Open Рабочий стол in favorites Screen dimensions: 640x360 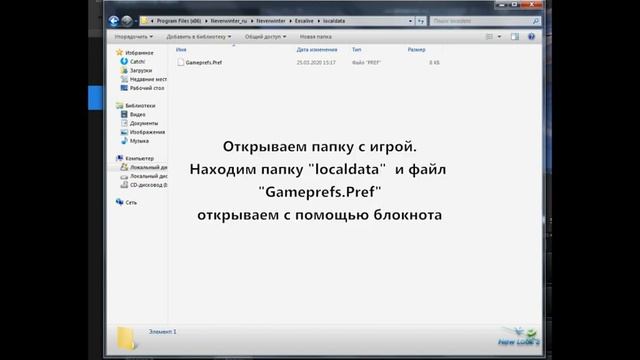click(147, 88)
